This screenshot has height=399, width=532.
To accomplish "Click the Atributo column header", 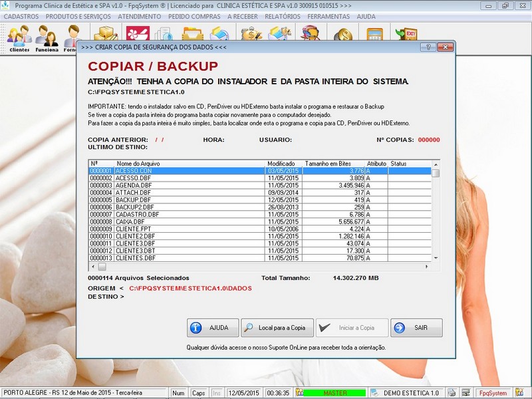I will (x=376, y=164).
